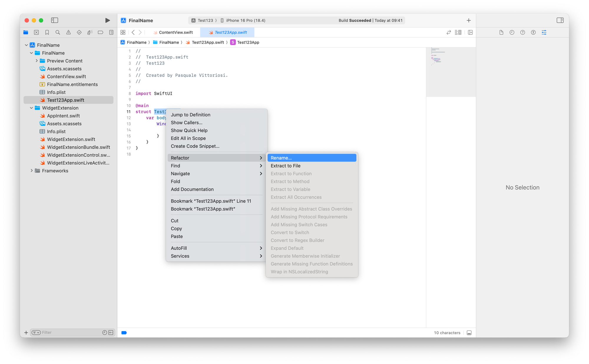Image resolution: width=589 pixels, height=364 pixels.
Task: Expand the Frameworks group
Action: pyautogui.click(x=32, y=171)
